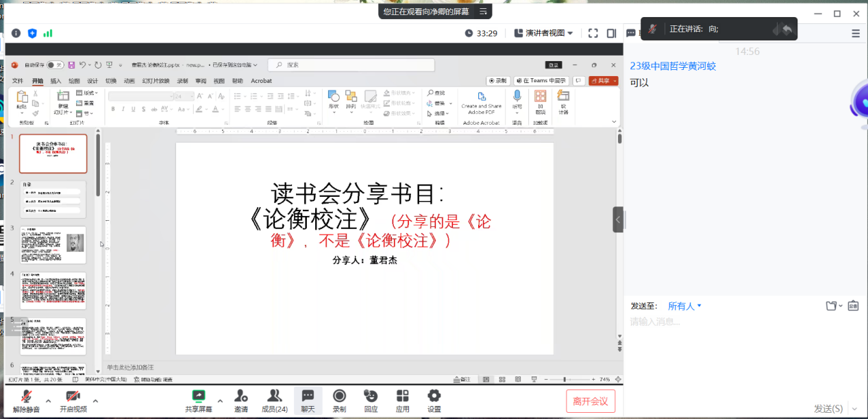Toggle the 自动保存 switch in PowerPoint
The image size is (868, 419).
pyautogui.click(x=55, y=65)
